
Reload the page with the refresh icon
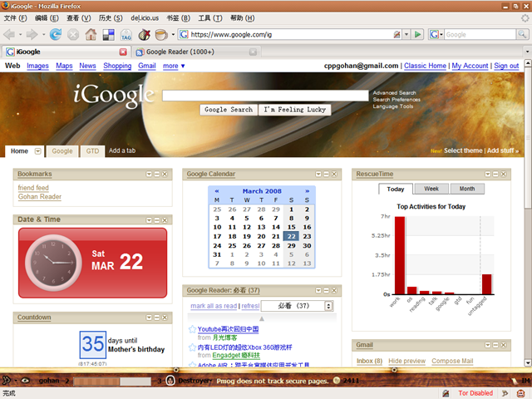click(x=56, y=34)
